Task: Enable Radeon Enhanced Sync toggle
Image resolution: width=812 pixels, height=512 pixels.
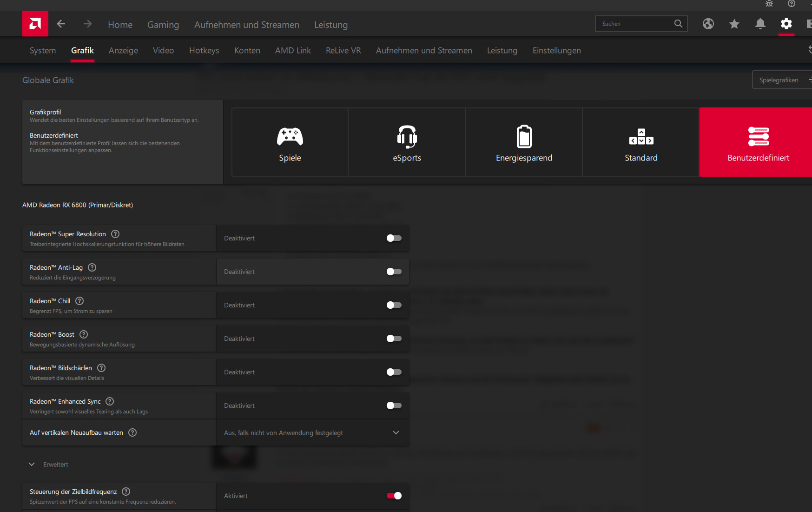Action: pos(394,406)
